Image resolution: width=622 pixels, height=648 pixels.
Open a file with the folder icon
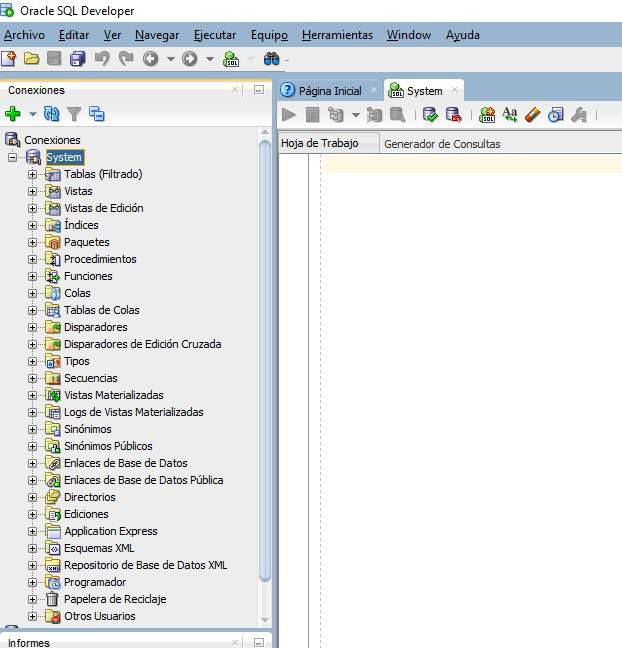point(31,59)
